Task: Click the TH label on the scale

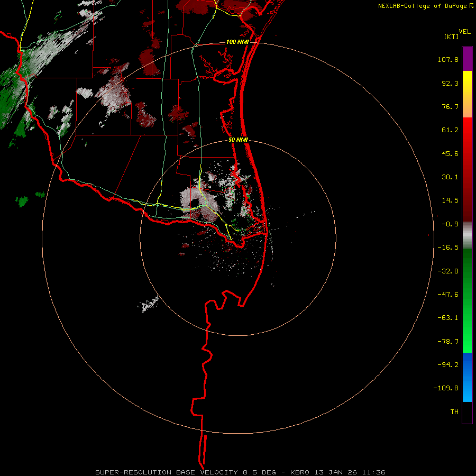Action: tap(454, 412)
